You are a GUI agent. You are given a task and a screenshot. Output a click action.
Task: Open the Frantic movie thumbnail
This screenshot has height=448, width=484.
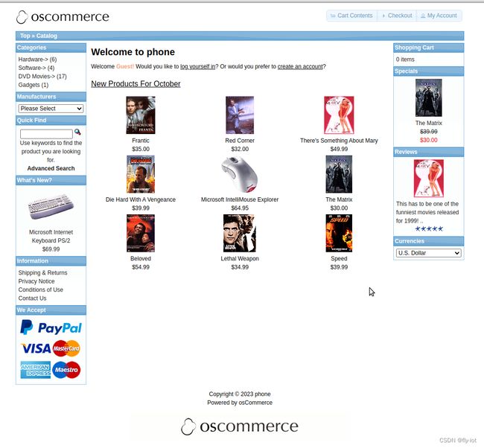coord(141,115)
